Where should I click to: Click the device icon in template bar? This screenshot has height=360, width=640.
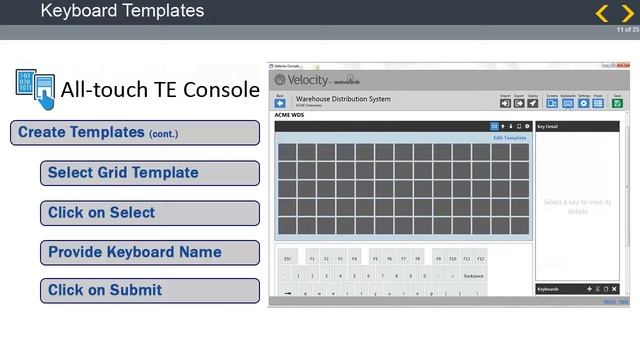tap(519, 127)
